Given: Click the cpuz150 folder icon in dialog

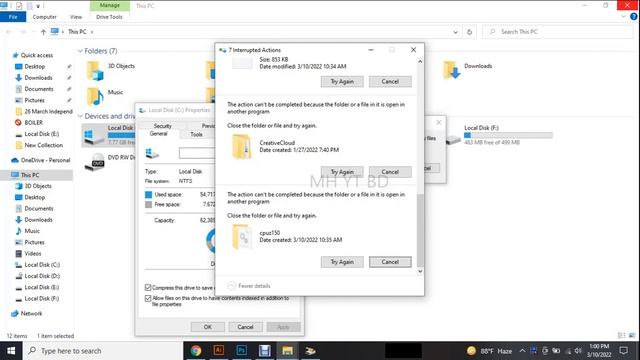Looking at the screenshot, I should [242, 237].
